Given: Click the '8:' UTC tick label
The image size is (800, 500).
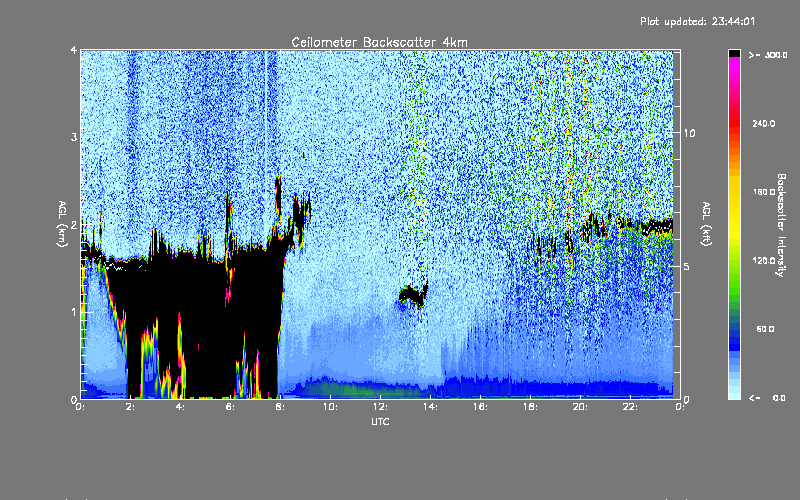Looking at the screenshot, I should coord(280,407).
